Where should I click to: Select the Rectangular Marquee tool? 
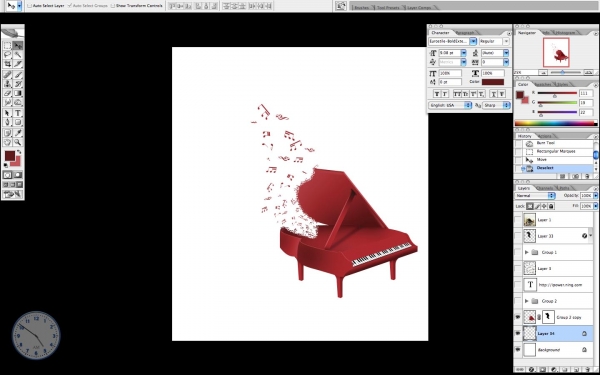pos(8,46)
